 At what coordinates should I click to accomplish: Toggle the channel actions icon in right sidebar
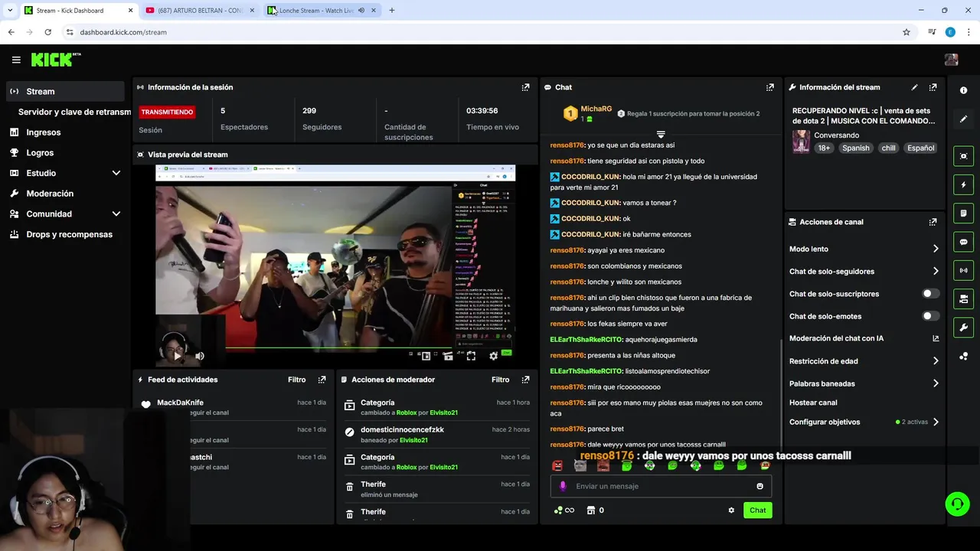pos(963,298)
